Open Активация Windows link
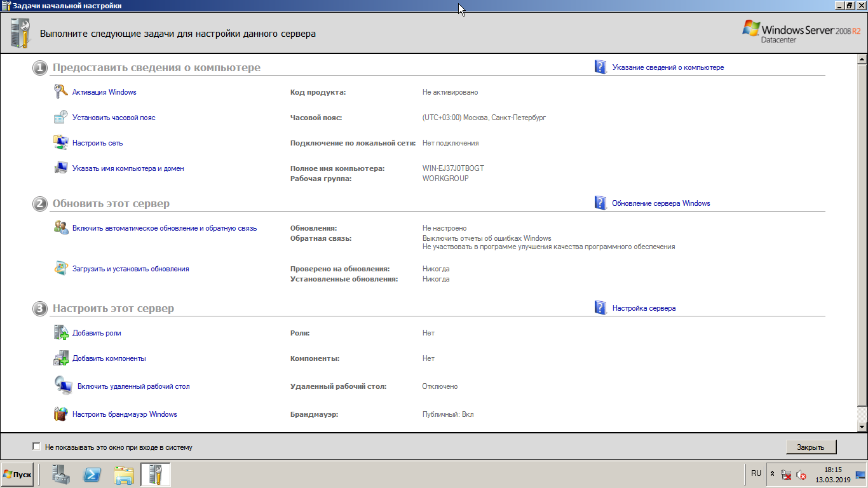868x488 pixels. coord(104,92)
